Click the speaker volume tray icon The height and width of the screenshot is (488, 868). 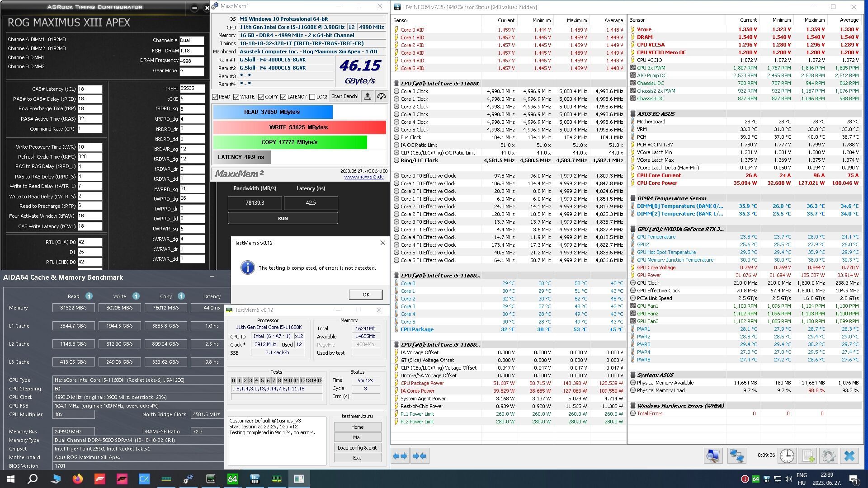pyautogui.click(x=788, y=479)
